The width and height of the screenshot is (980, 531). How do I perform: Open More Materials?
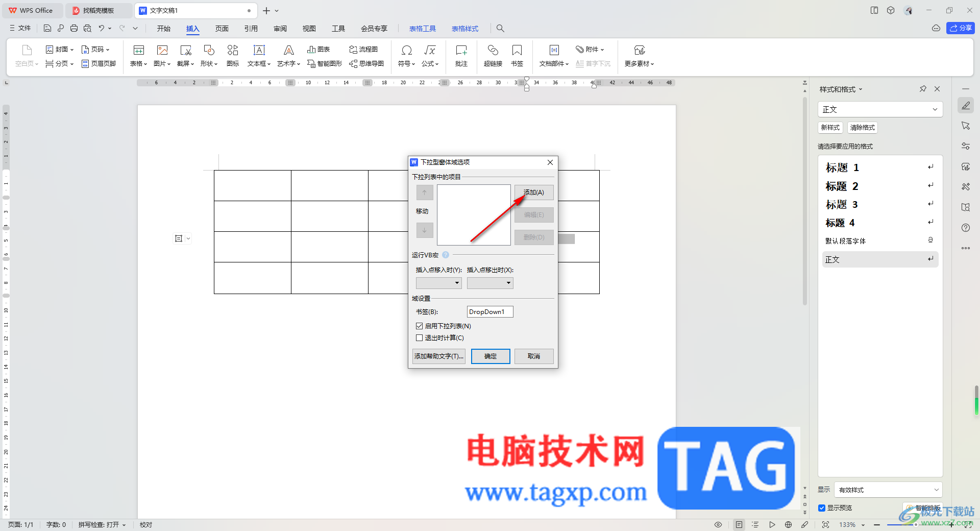pyautogui.click(x=639, y=56)
